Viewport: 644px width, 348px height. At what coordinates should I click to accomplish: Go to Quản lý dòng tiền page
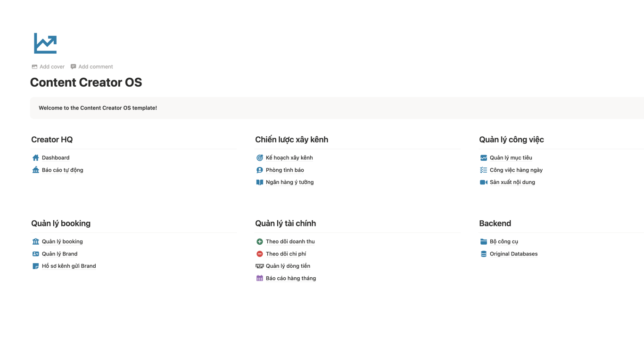(x=288, y=266)
